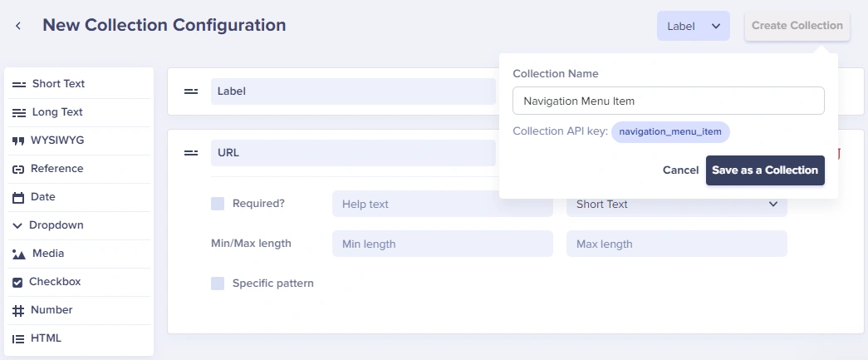
Task: Select the Long Text field type icon
Action: point(19,113)
